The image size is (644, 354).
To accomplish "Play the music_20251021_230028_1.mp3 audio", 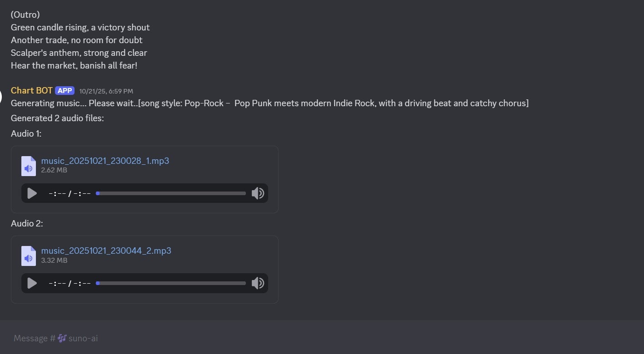I will [x=32, y=193].
